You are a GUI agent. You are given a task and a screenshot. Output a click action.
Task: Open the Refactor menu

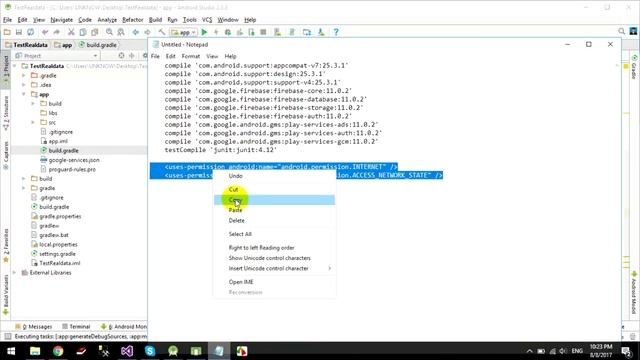pyautogui.click(x=133, y=20)
